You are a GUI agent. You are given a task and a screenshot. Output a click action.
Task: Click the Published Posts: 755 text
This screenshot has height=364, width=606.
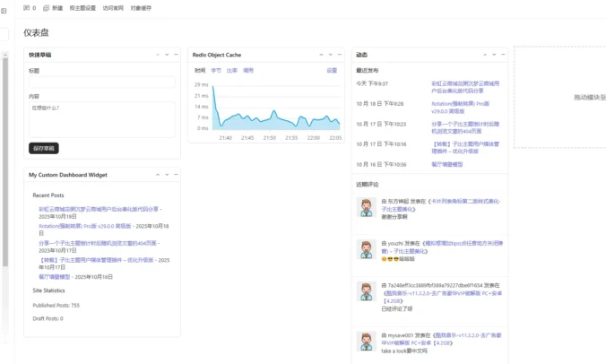pos(56,305)
